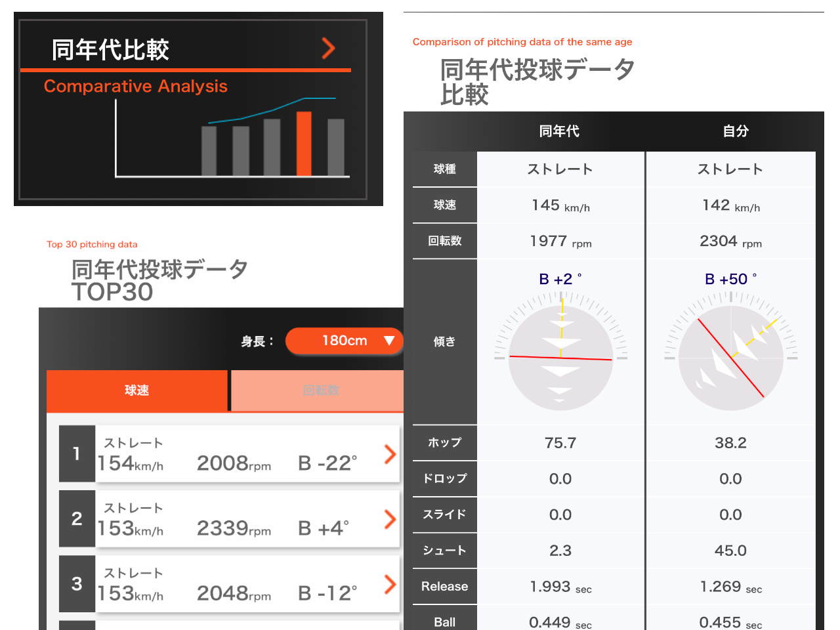
Task: Select the 球速 tab
Action: tap(137, 390)
